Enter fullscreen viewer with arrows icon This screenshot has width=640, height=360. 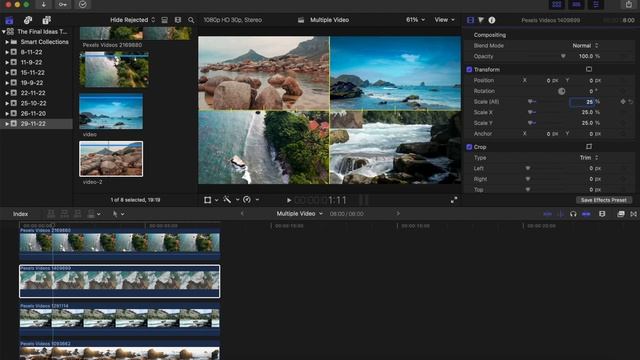point(454,200)
